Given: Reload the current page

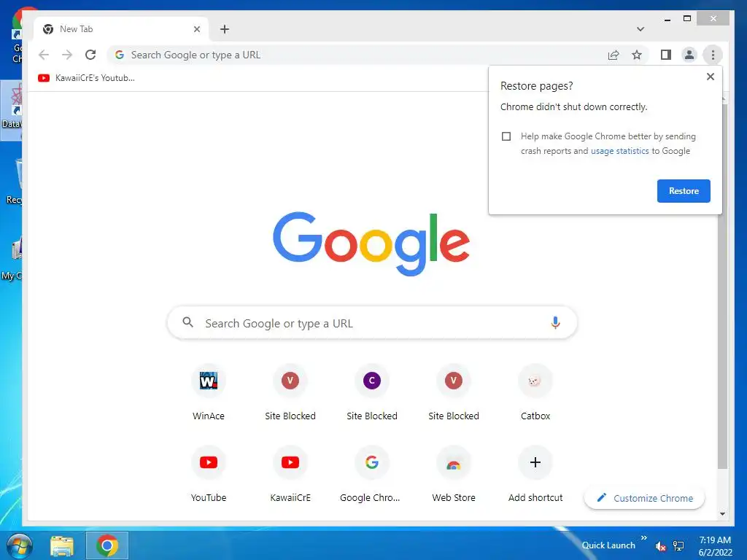Looking at the screenshot, I should 90,55.
